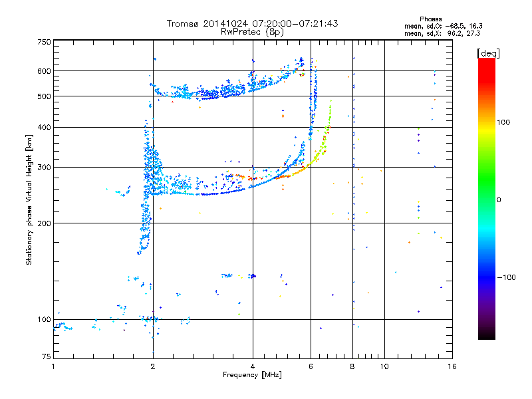532x399 pixels.
Task: Click the y-axis tick label '300'
Action: [x=44, y=168]
